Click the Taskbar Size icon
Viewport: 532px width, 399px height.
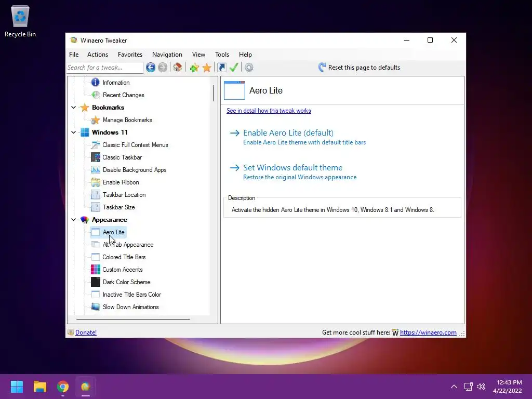(96, 207)
